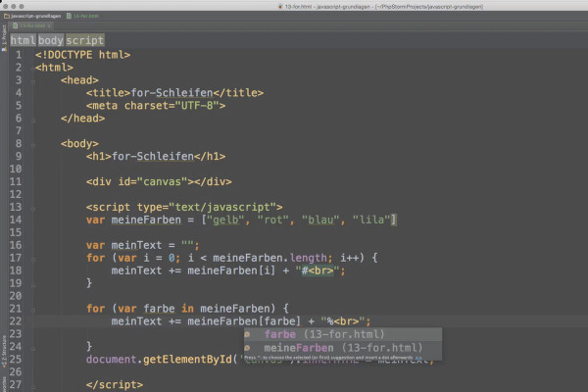Click getElementById on line 25

pyautogui.click(x=187, y=360)
